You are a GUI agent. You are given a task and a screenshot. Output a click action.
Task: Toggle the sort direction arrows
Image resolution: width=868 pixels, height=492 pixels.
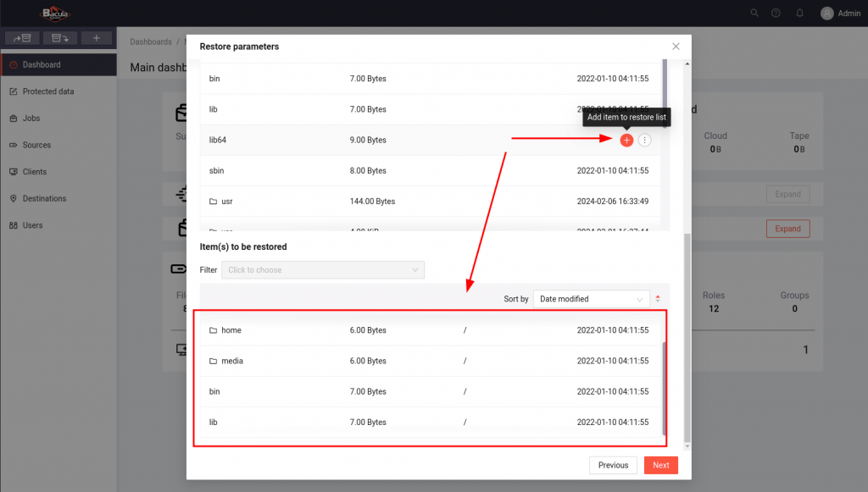(x=658, y=299)
